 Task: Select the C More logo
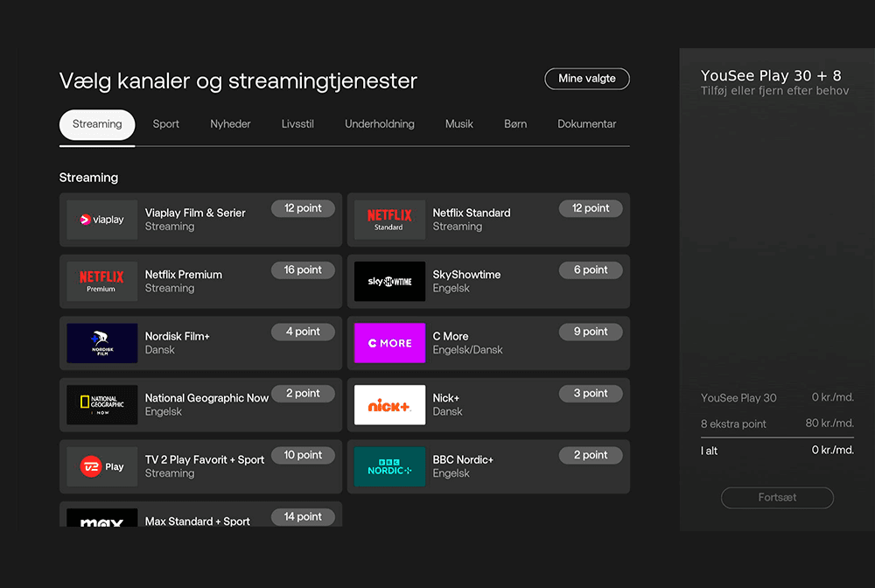point(389,343)
